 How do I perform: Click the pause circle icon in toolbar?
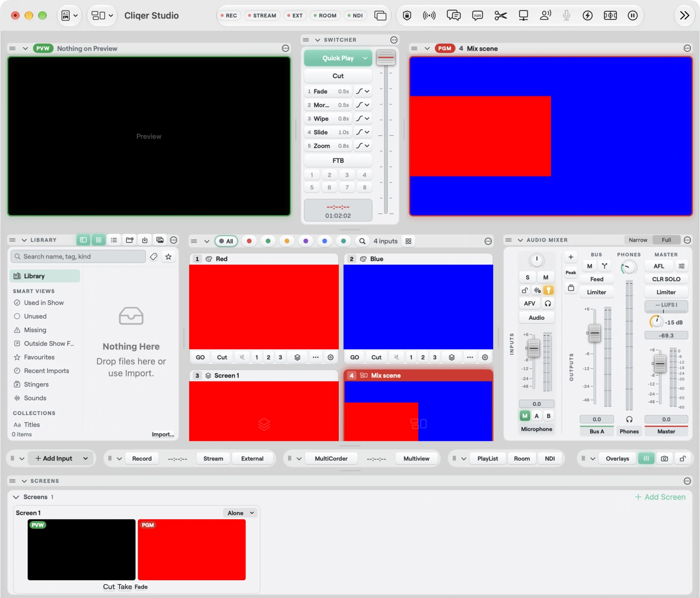[633, 16]
